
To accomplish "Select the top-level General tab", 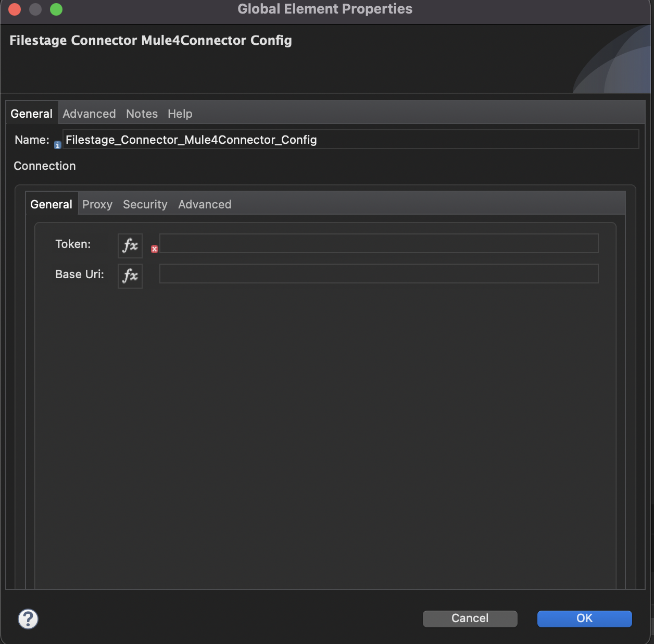I will point(32,114).
